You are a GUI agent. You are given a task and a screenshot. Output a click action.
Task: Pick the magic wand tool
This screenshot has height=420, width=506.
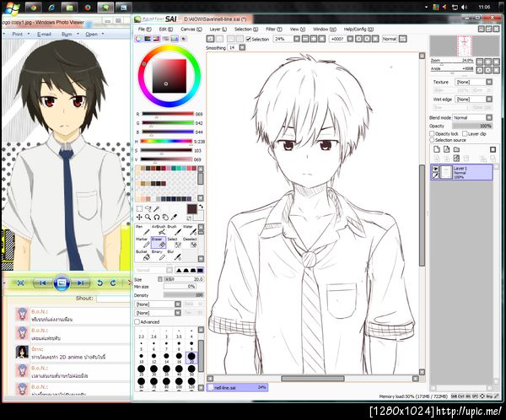coord(157,208)
